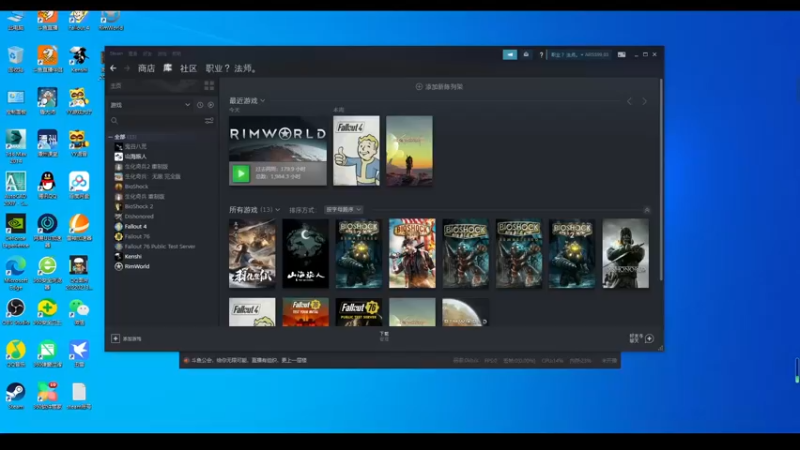Sort by recent activity clock icon

200,105
